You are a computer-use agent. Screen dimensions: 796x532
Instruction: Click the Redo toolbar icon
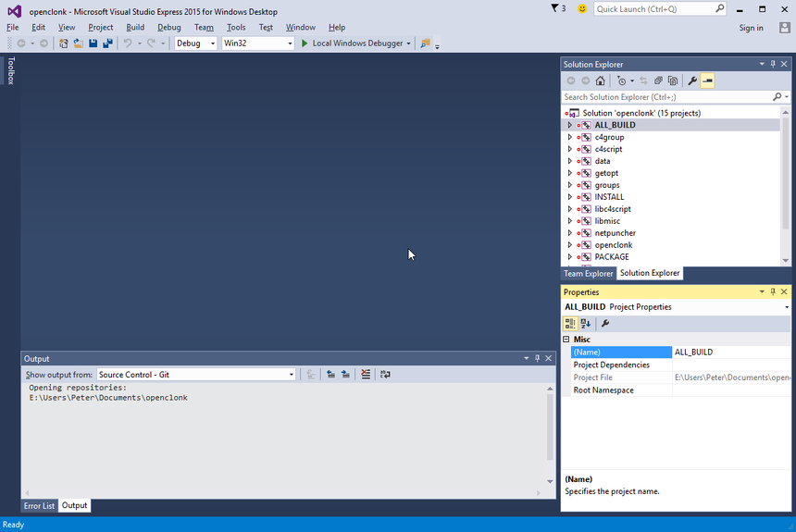coord(151,43)
